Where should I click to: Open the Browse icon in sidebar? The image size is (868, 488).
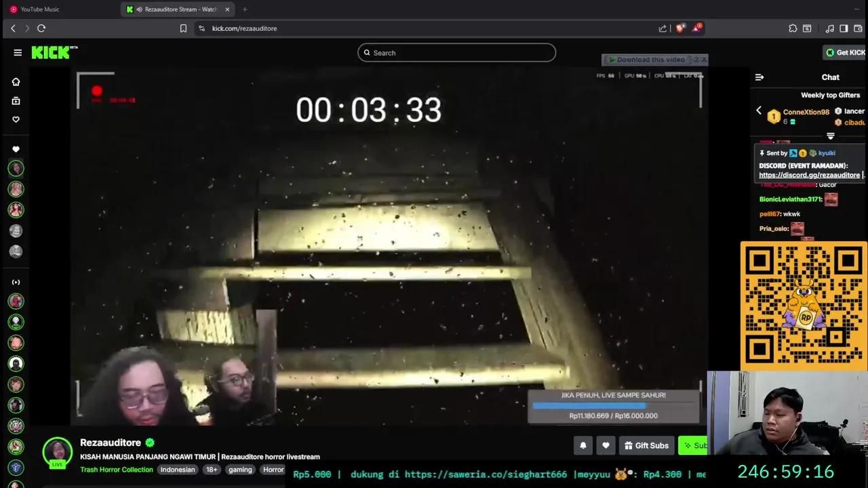click(x=16, y=101)
